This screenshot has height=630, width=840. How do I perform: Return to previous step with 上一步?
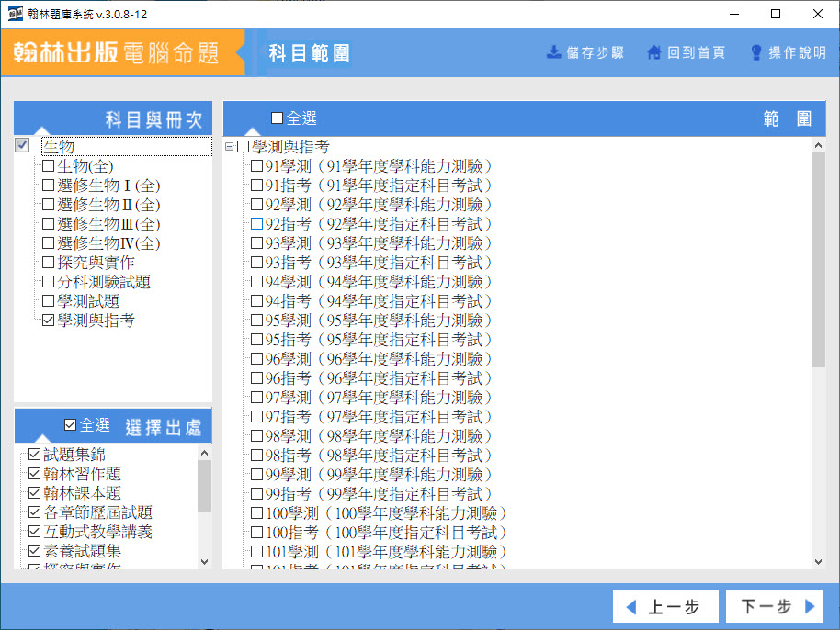(x=662, y=607)
